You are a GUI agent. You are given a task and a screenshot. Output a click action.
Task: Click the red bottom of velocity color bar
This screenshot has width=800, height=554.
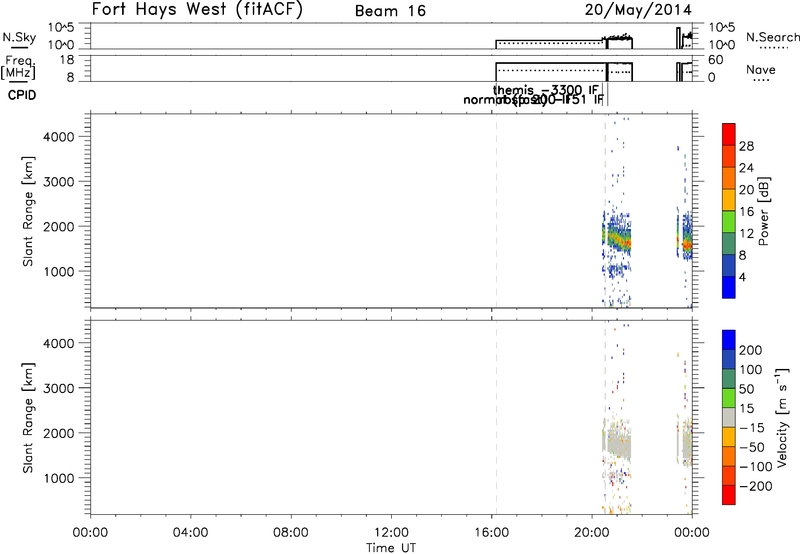(729, 495)
